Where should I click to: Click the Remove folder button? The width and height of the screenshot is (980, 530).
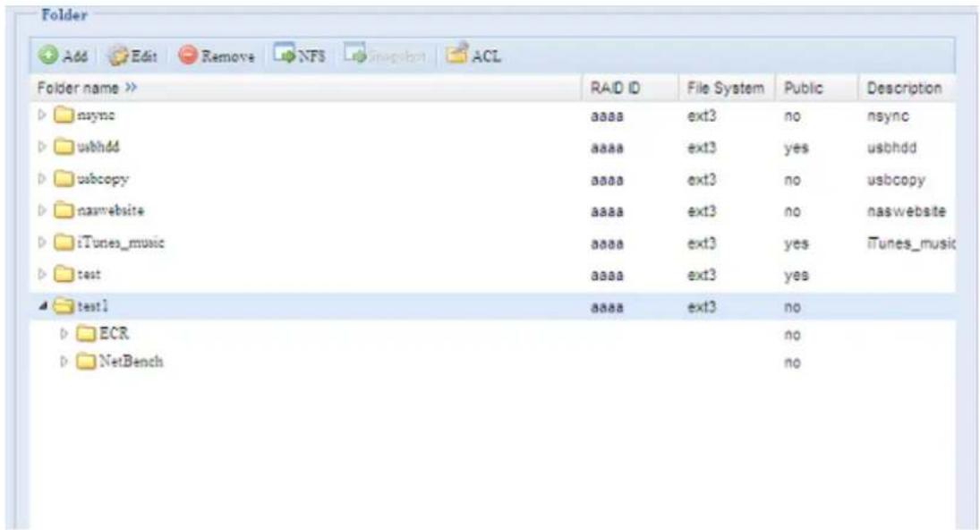pyautogui.click(x=217, y=56)
